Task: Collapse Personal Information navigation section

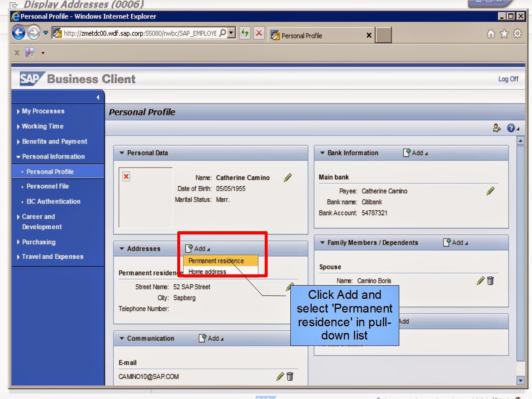Action: (x=50, y=156)
